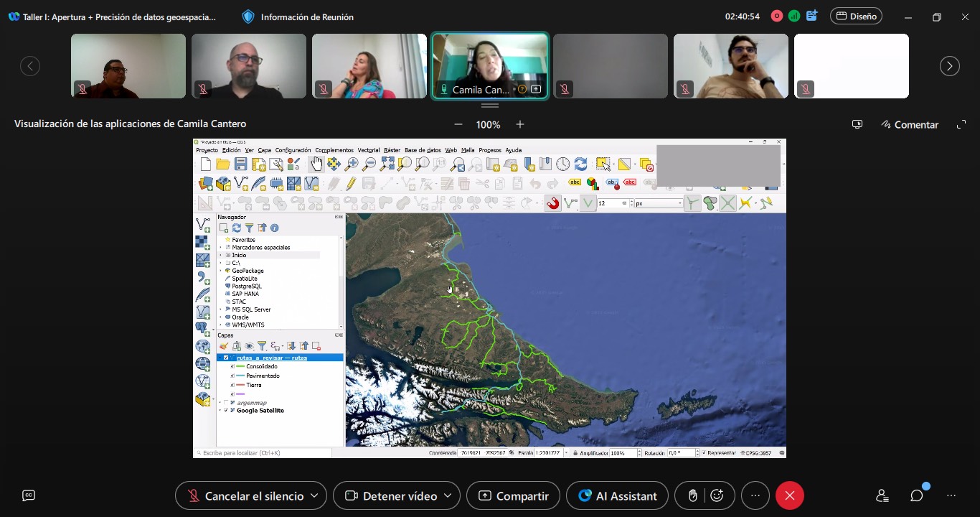Open dropdown arrow beside Detener vídeo
Screen dimensions: 980x517
pos(448,495)
